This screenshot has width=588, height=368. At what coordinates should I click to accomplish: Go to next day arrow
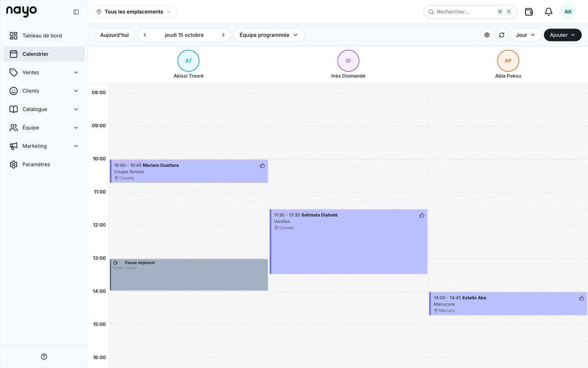point(223,35)
